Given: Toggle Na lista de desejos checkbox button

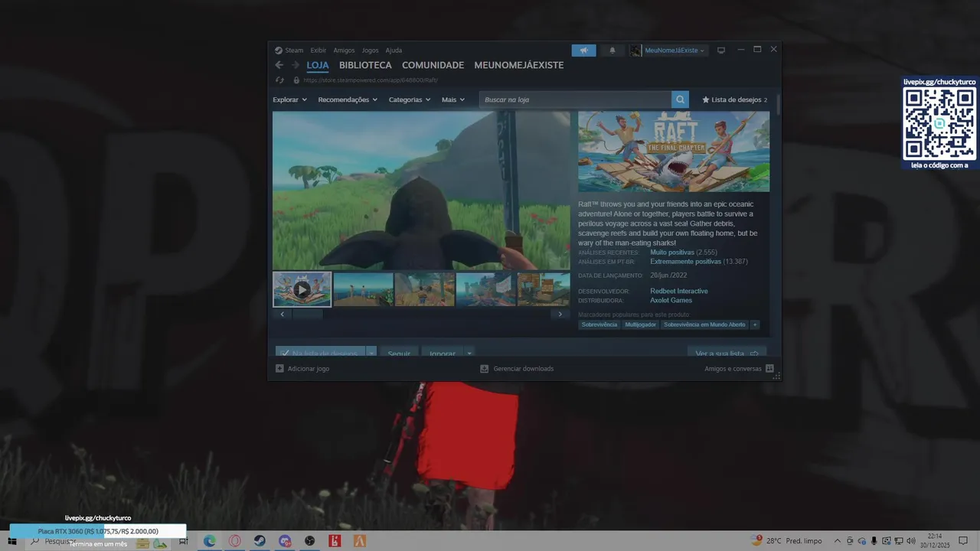Looking at the screenshot, I should [321, 353].
